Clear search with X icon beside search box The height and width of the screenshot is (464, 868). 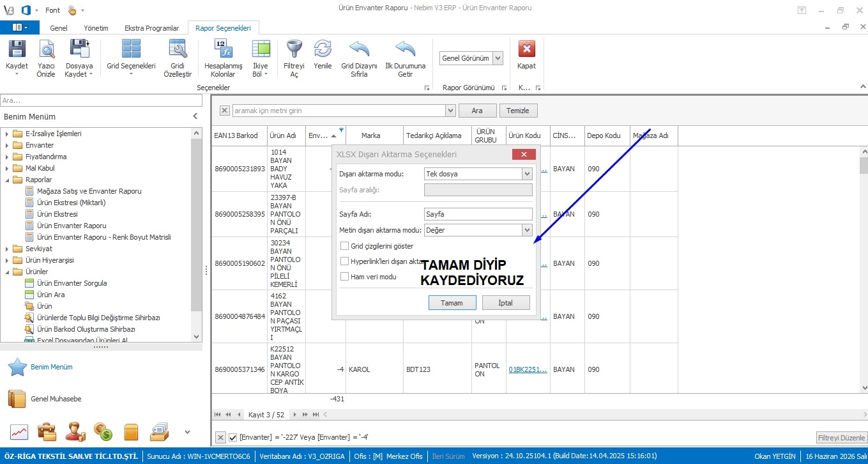(x=225, y=111)
